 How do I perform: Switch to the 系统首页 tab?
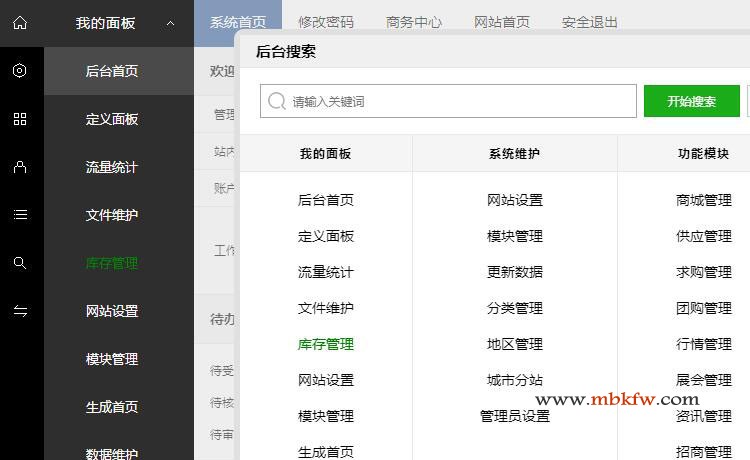[239, 22]
